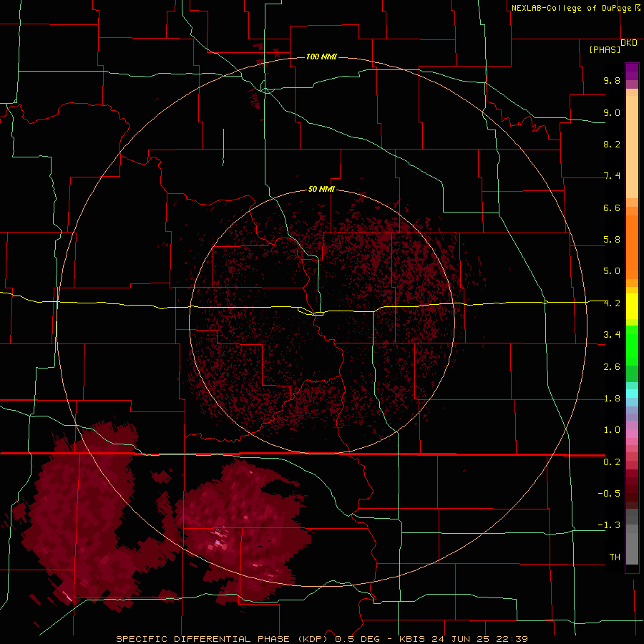644x644 pixels.
Task: Click the '50 NMI' range ring label
Action: 321,189
